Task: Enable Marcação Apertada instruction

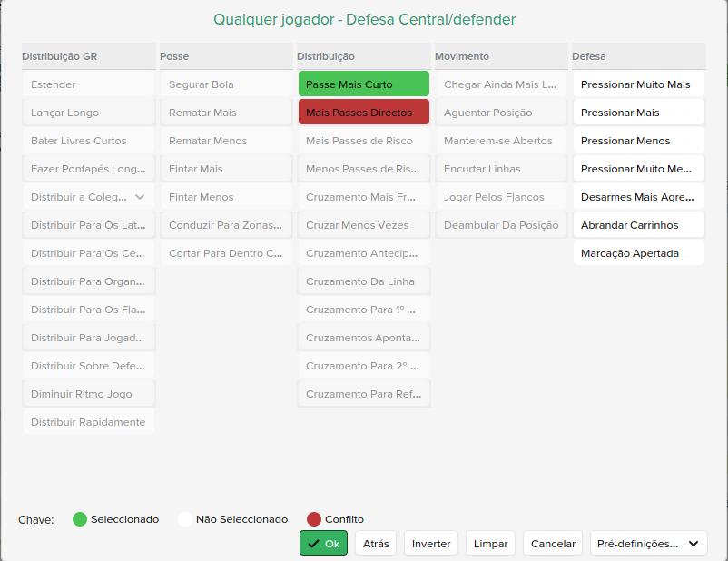Action: [639, 253]
